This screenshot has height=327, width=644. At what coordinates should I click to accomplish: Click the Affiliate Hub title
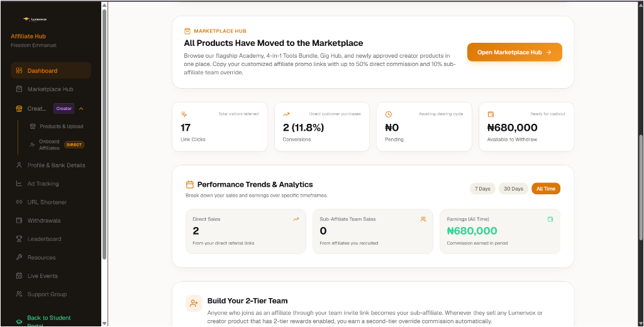(x=28, y=36)
